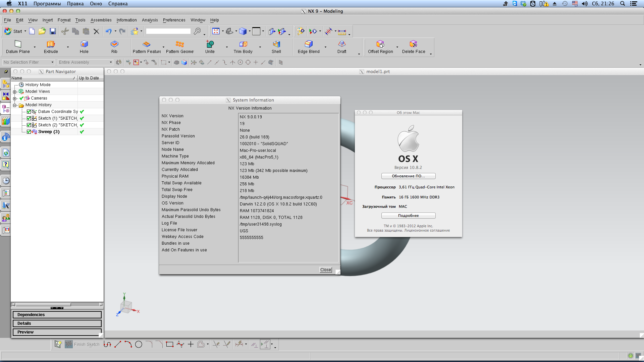
Task: Click Подробнее button in About Mac
Action: 408,216
